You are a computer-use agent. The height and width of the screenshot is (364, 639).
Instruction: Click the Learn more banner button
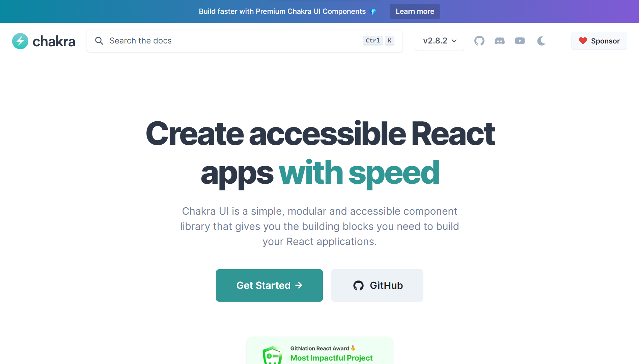coord(415,11)
